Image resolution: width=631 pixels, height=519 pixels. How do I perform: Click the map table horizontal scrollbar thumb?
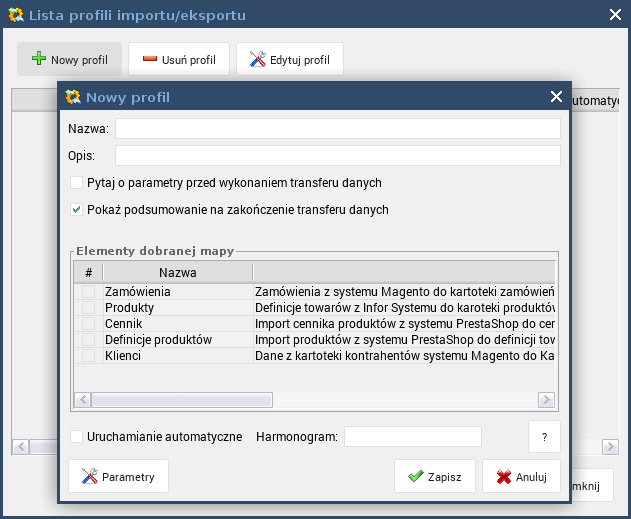click(x=182, y=400)
